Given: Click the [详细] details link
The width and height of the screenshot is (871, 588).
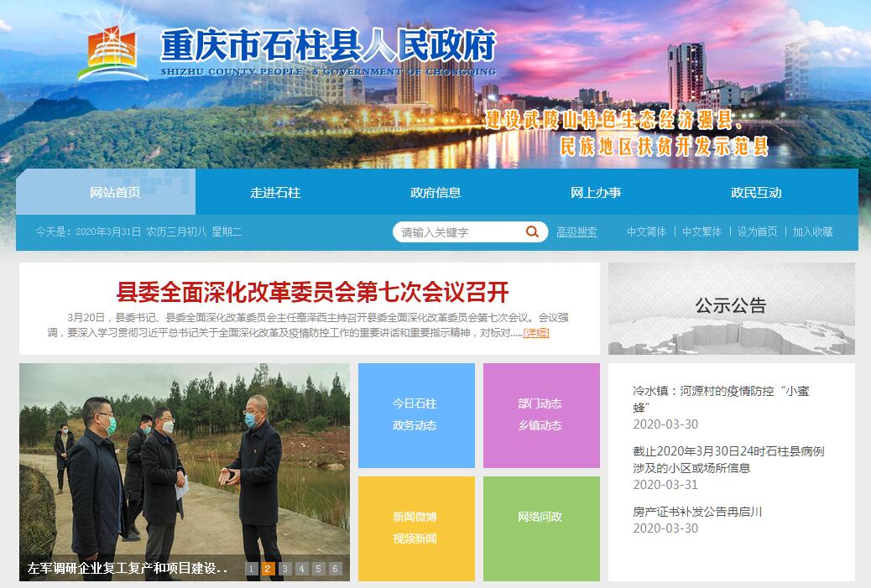Looking at the screenshot, I should [x=536, y=333].
